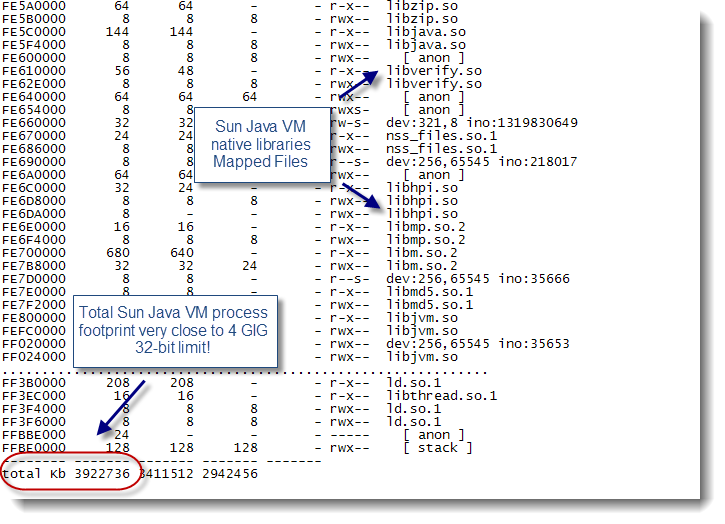Select the [ stack ] mapping label
This screenshot has width=725, height=524.
437,448
